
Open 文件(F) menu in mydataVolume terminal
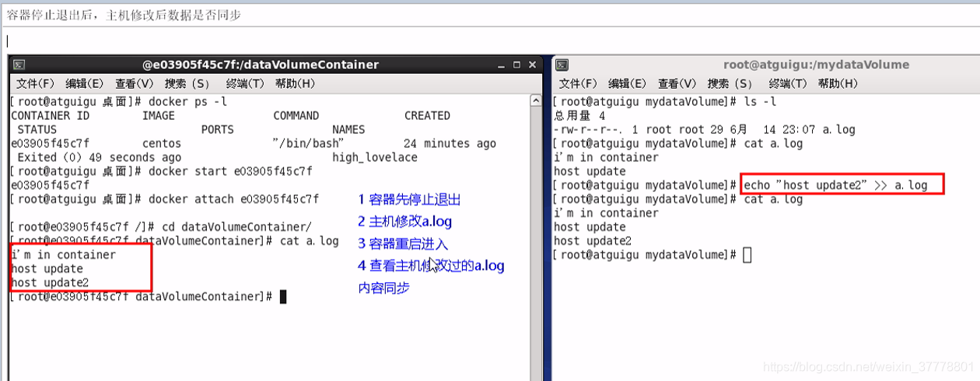pyautogui.click(x=579, y=83)
